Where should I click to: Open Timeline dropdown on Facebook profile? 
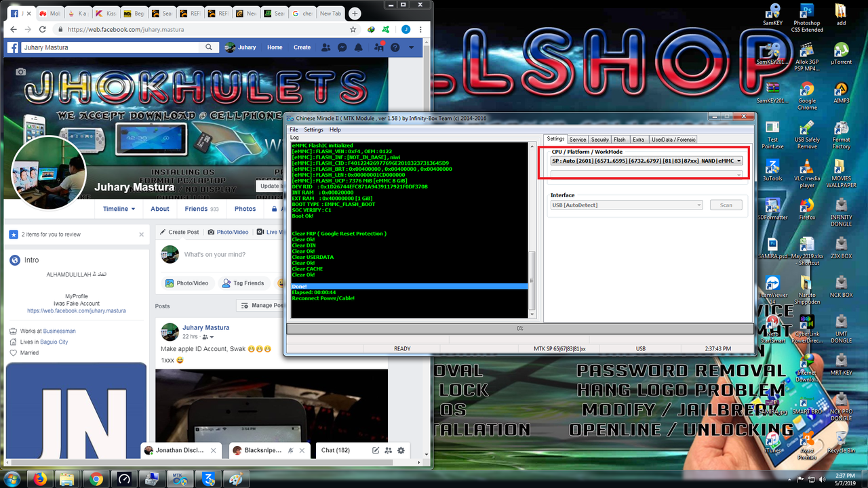tap(119, 209)
